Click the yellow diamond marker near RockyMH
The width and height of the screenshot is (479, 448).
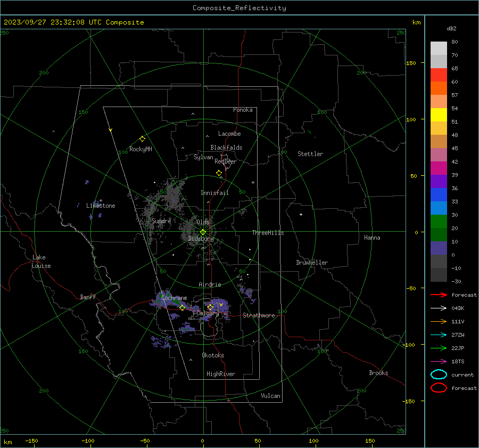coord(142,139)
